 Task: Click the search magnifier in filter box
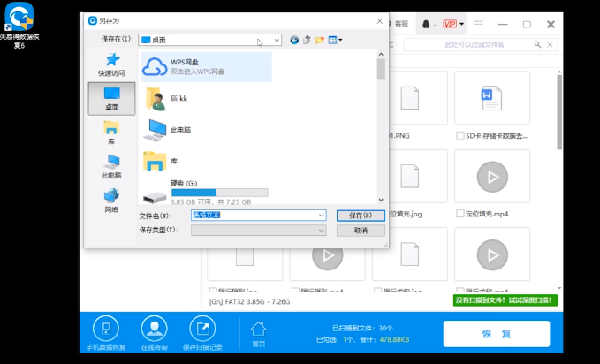tap(537, 45)
